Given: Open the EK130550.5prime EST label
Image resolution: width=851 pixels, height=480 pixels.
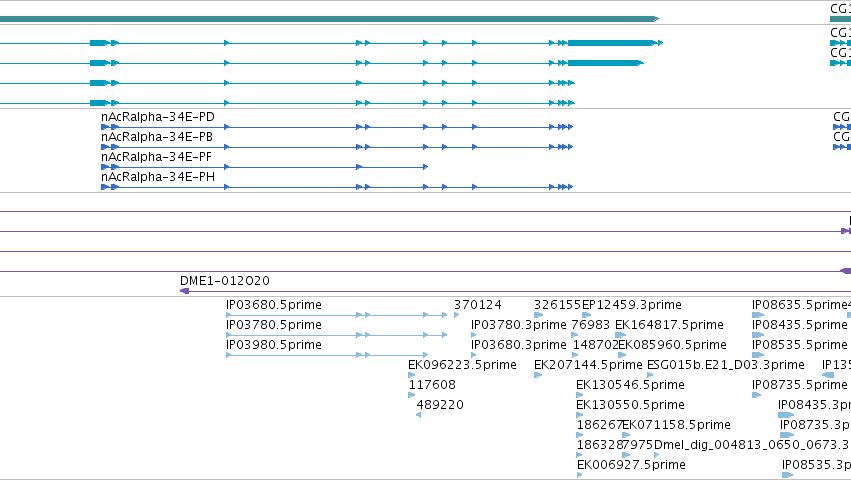Looking at the screenshot, I should (x=630, y=405).
